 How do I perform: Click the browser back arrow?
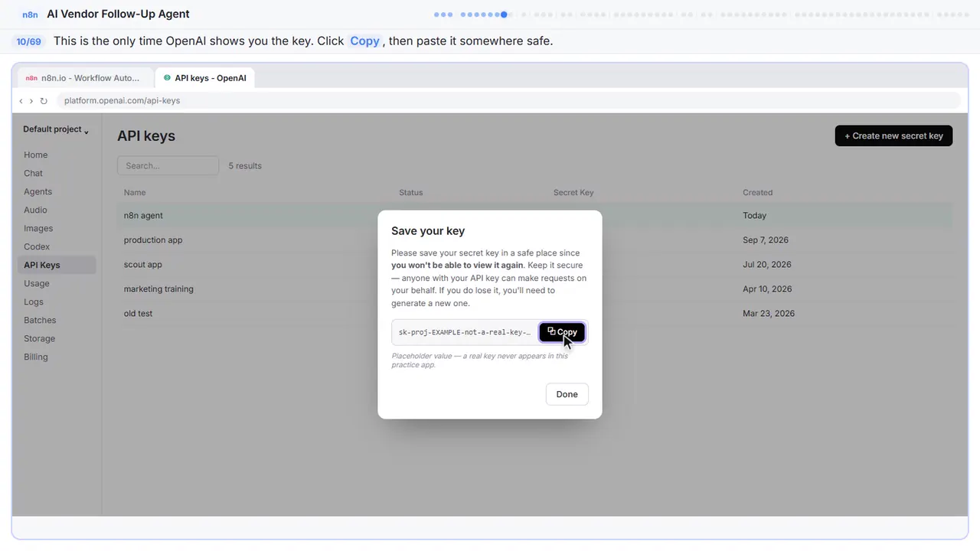coord(21,101)
